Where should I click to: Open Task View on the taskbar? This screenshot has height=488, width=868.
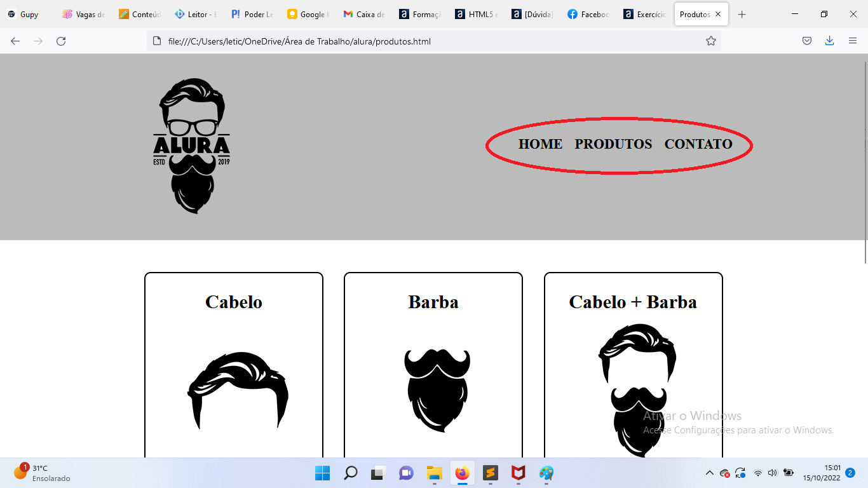(x=378, y=473)
